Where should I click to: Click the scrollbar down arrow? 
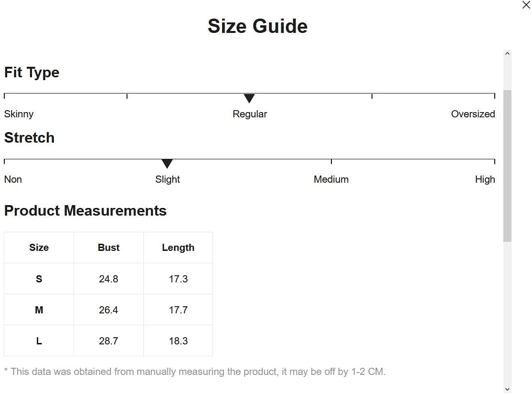pos(507,389)
